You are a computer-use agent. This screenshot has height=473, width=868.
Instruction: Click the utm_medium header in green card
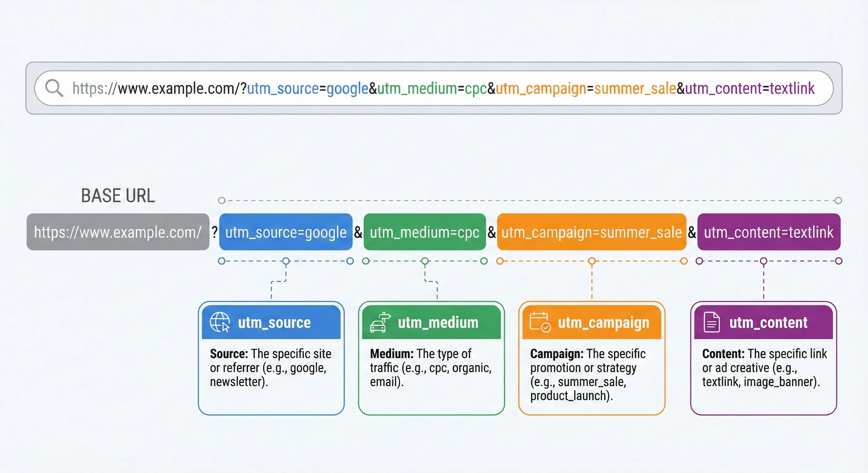click(438, 322)
